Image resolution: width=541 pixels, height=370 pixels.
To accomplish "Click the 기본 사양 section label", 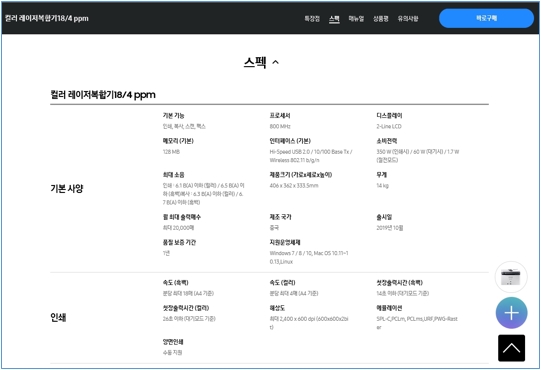I will (67, 188).
